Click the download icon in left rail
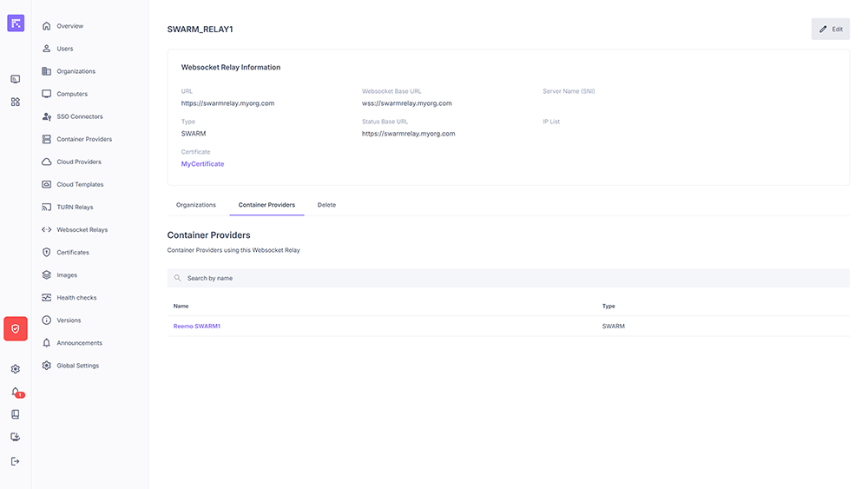The height and width of the screenshot is (489, 868). (x=16, y=437)
